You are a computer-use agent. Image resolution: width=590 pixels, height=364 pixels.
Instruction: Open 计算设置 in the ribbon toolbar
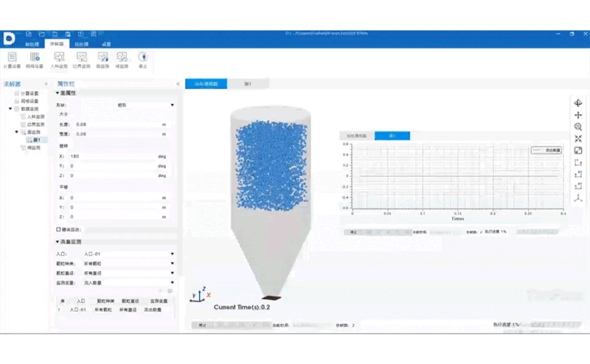pyautogui.click(x=13, y=60)
